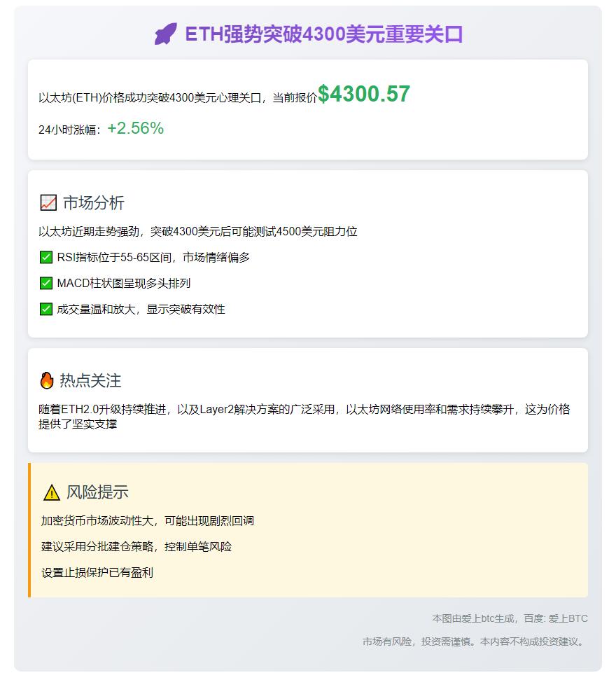Viewport: 616px width, 694px height.
Task: Click the warning triangle icon beside 风险提示
Action: pos(52,492)
